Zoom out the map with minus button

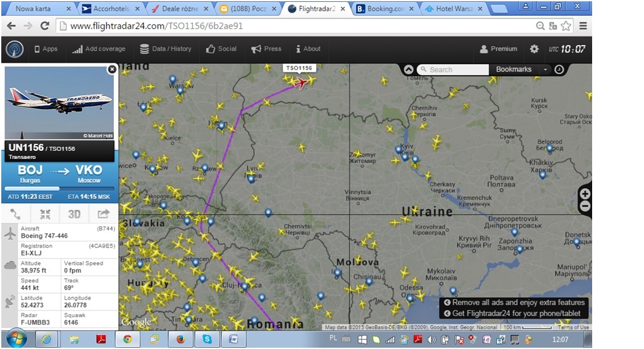click(x=585, y=206)
